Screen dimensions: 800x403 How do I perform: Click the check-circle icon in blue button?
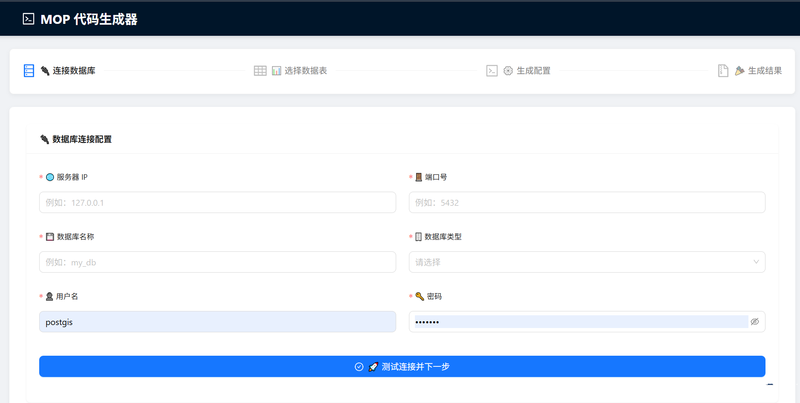point(359,367)
